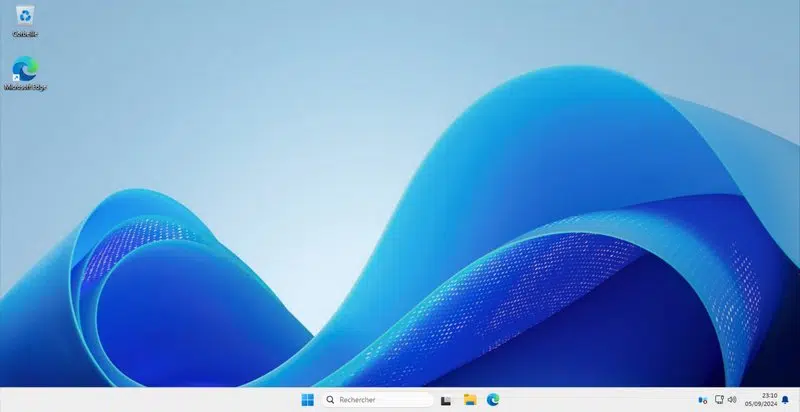Open the volume speaker icon
The height and width of the screenshot is (412, 800).
(x=732, y=400)
